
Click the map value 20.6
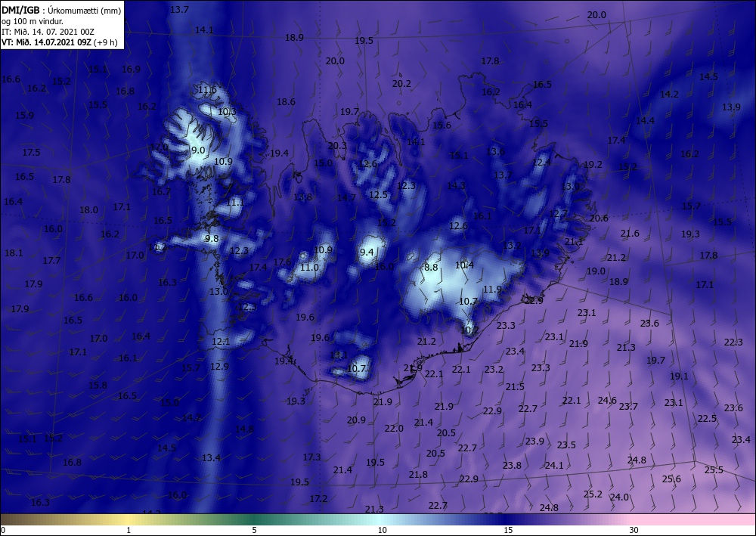click(599, 218)
